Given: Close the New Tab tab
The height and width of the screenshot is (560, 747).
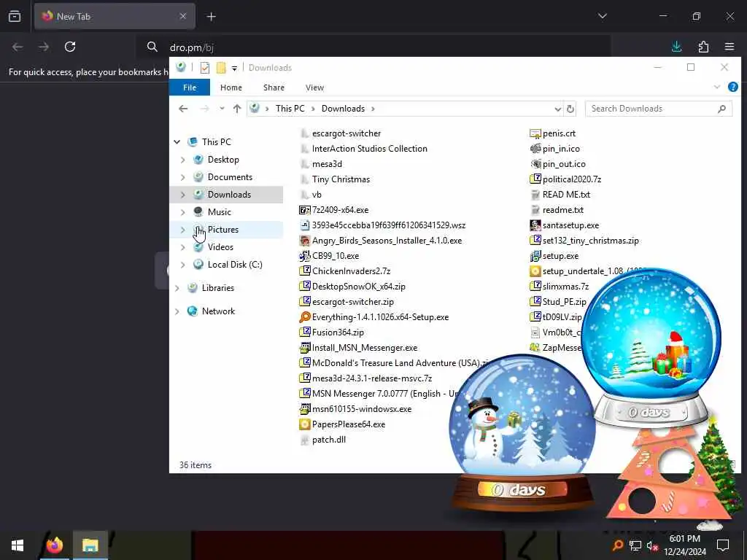Looking at the screenshot, I should pyautogui.click(x=183, y=16).
